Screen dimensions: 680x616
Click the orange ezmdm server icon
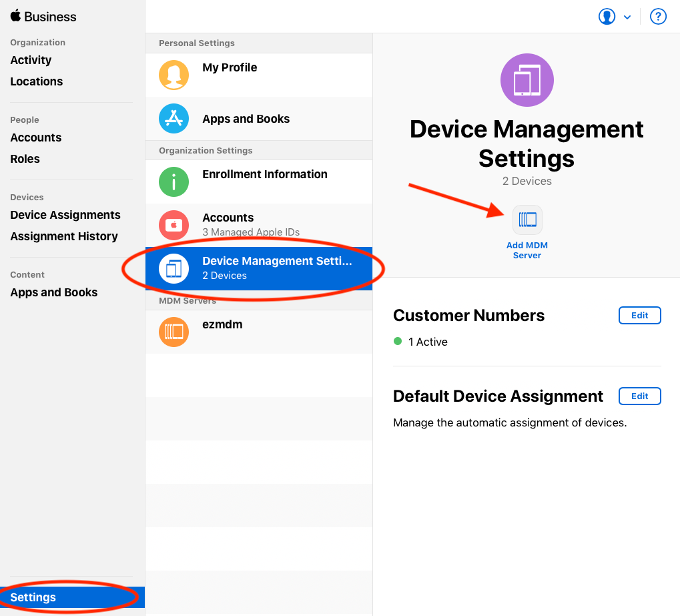(174, 332)
